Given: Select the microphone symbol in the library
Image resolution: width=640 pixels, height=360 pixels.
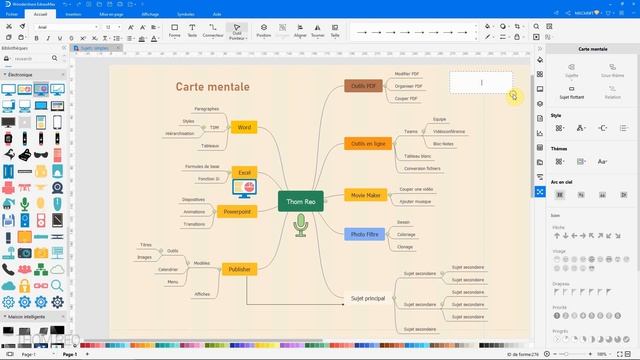Looking at the screenshot, I should click(x=24, y=204).
